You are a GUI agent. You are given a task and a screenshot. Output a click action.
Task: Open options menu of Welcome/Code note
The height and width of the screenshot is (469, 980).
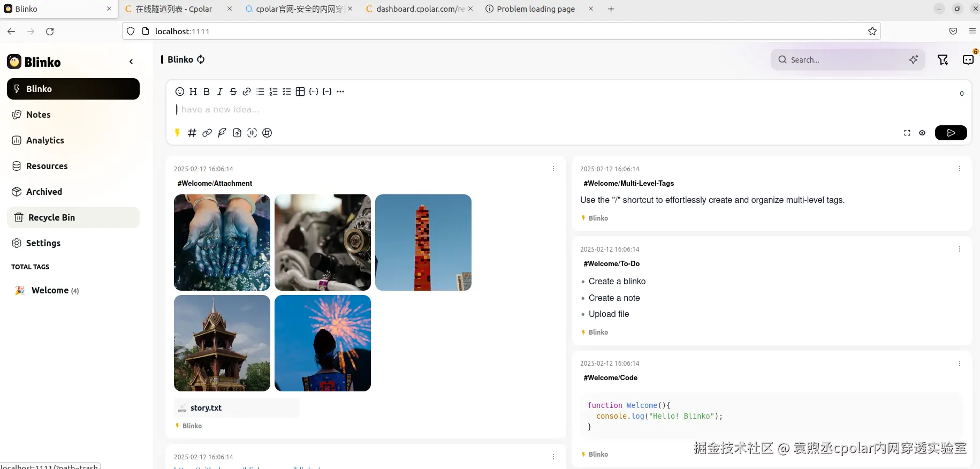960,364
